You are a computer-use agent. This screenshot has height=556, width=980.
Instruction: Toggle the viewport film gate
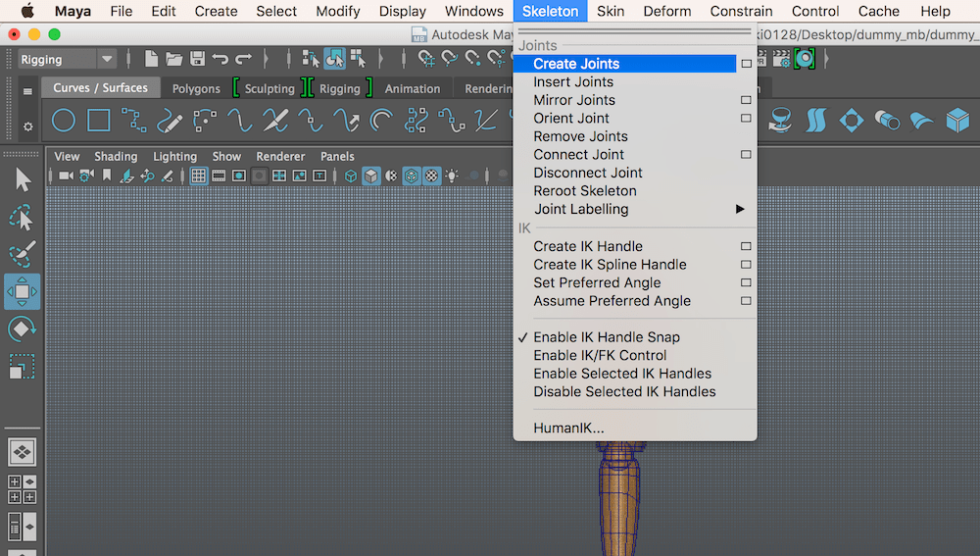coord(219,176)
